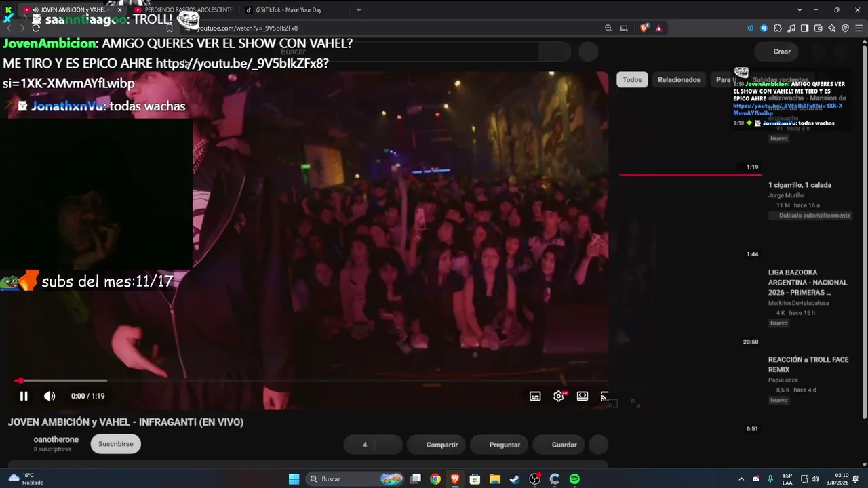Focus the YouTube Buscar search field

point(407,52)
